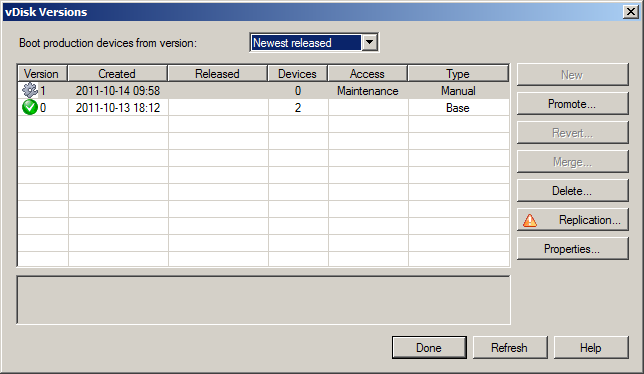
Task: Click the Access column header
Action: pos(368,74)
